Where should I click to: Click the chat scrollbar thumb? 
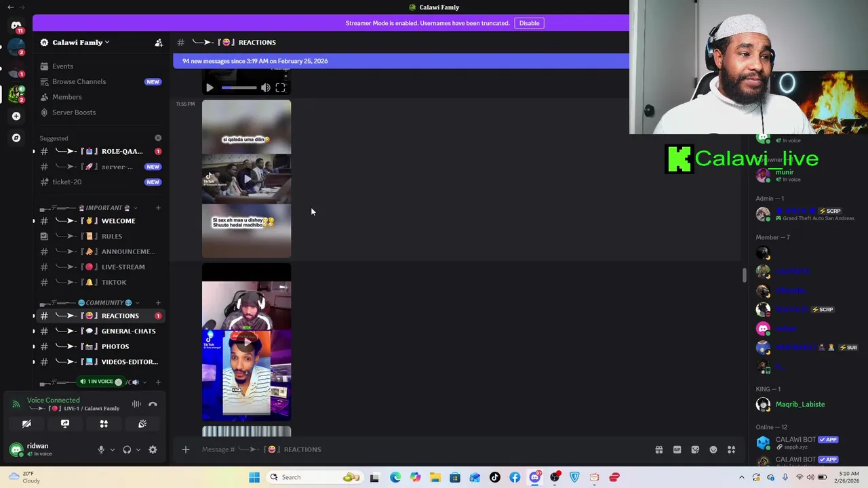coord(744,275)
